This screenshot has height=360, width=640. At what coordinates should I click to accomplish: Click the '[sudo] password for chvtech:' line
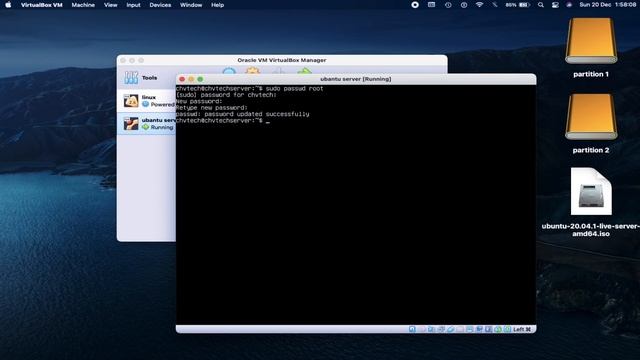(226, 95)
